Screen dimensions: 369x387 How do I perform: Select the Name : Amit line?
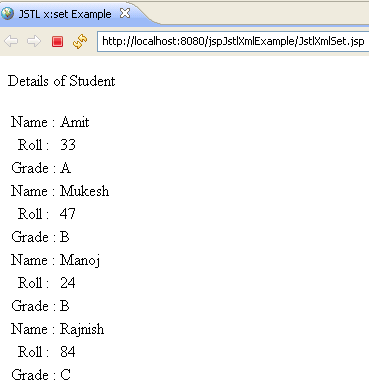click(x=50, y=122)
